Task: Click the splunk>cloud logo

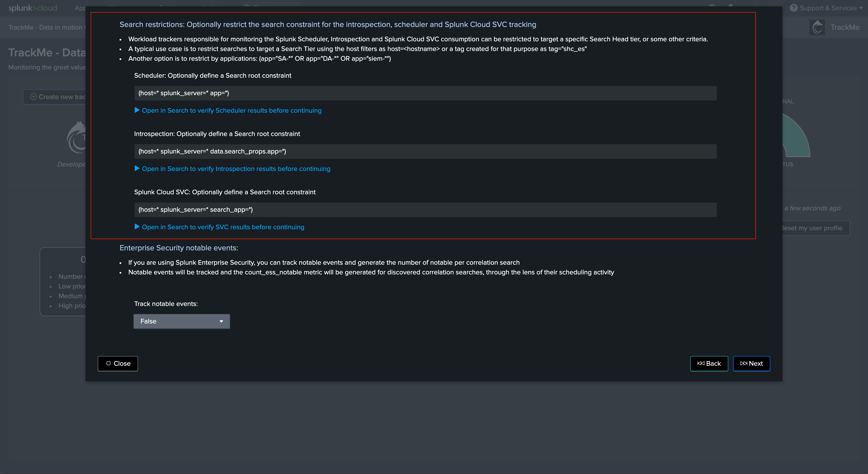Action: (x=33, y=8)
